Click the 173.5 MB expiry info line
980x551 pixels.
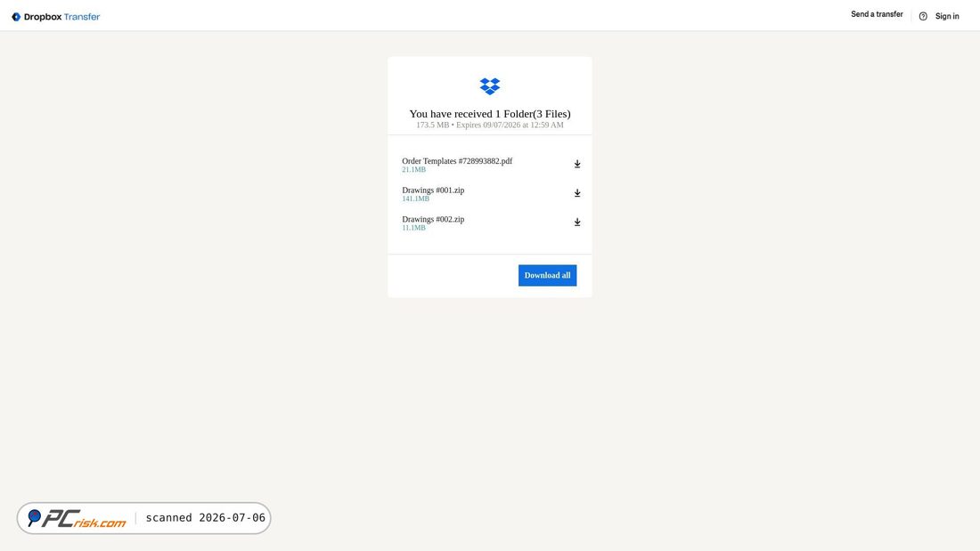pyautogui.click(x=490, y=125)
